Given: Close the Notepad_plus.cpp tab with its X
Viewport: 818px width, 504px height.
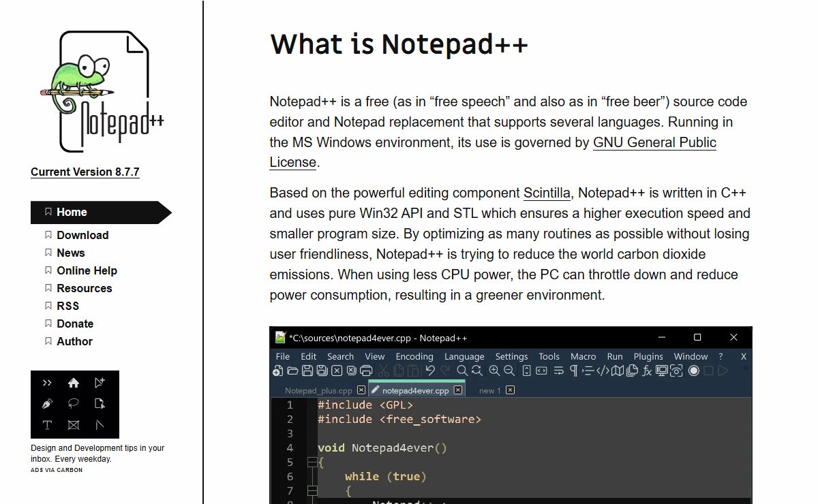Looking at the screenshot, I should [x=361, y=390].
